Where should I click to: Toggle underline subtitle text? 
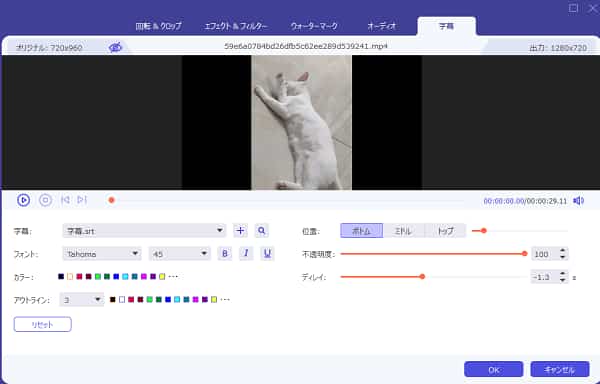[x=267, y=254]
